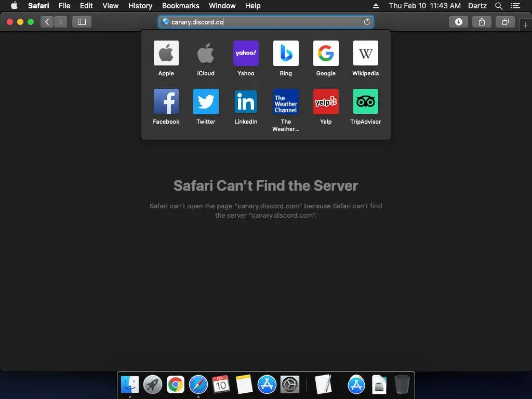Open the View menu
532x399 pixels.
click(111, 6)
